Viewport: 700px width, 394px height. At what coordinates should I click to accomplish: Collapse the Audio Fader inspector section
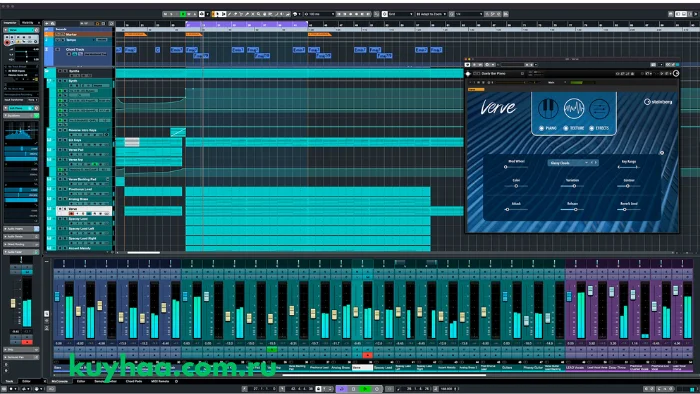(x=21, y=252)
